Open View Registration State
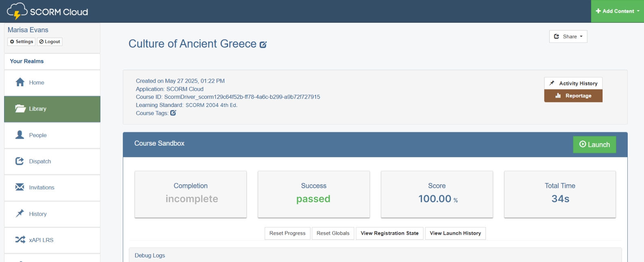This screenshot has height=262, width=644. click(389, 233)
